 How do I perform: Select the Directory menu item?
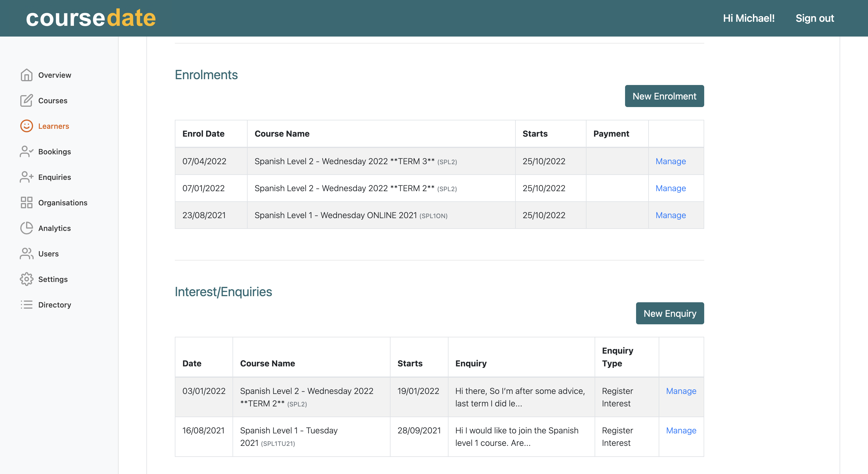55,304
